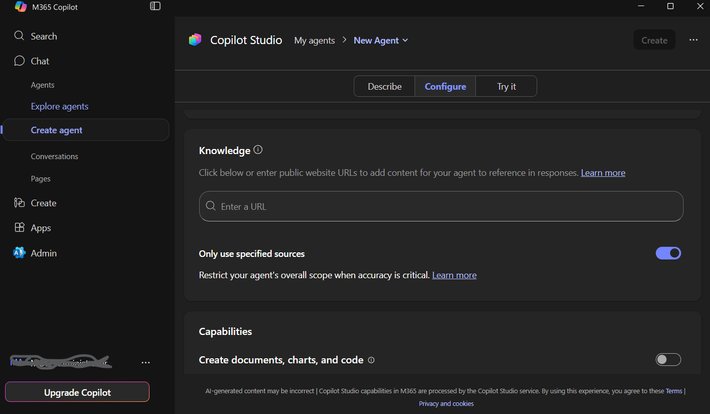
Task: Click the Enter a URL input field
Action: point(441,206)
